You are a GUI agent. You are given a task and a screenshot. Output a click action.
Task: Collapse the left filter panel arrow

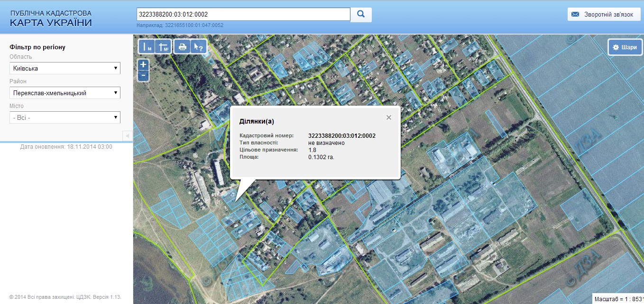click(x=127, y=136)
